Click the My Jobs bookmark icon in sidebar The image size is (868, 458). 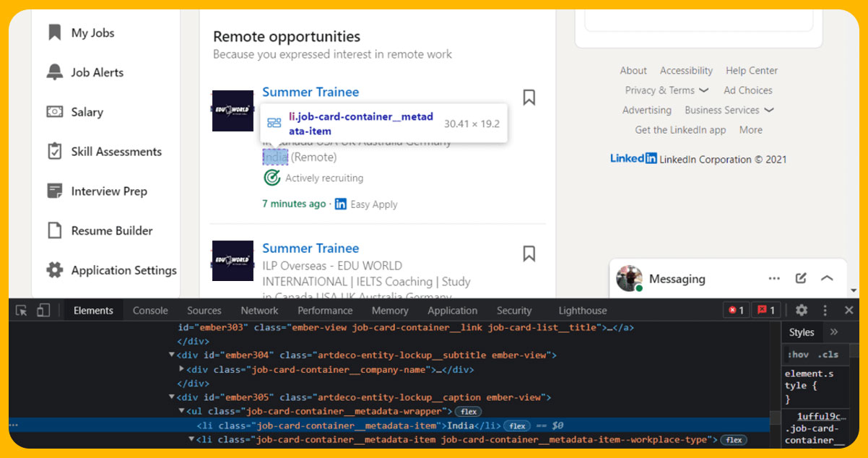(54, 33)
